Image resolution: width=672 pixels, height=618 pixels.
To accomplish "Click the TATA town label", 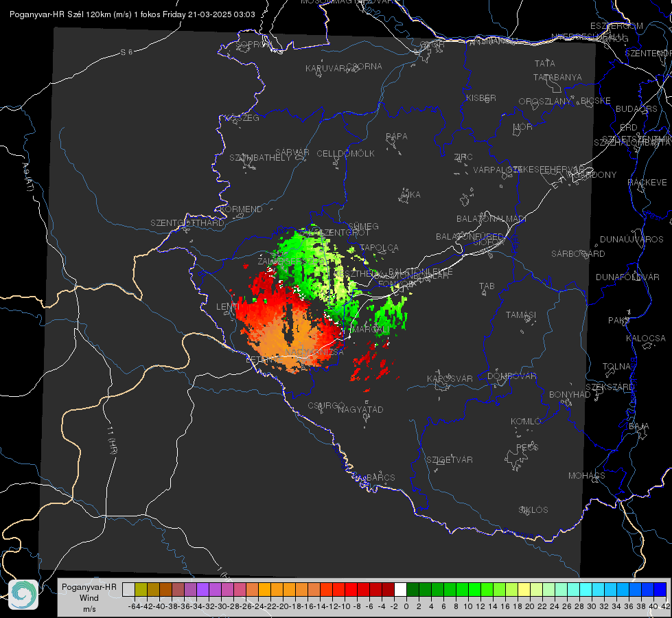I will 545,63.
